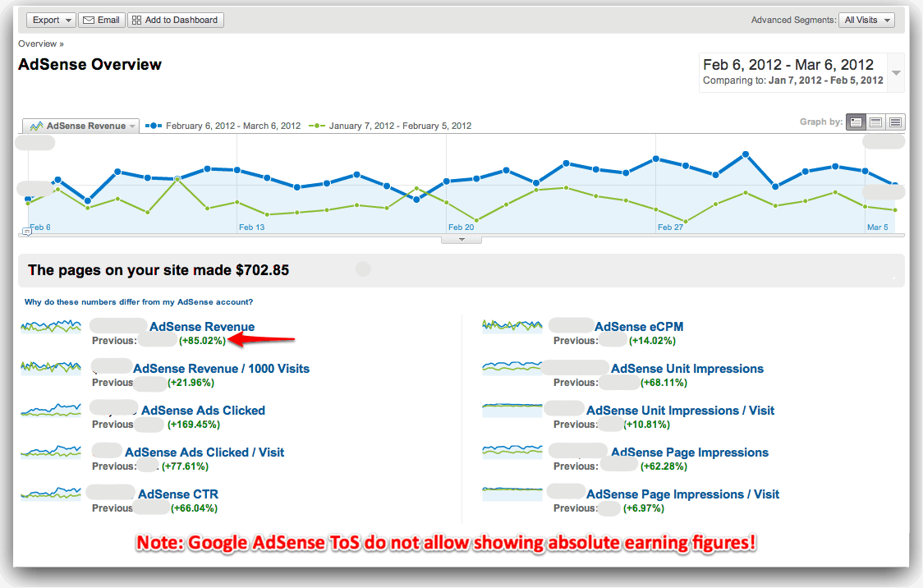Click the chart collapse handle below graph
The image size is (923, 588).
461,240
